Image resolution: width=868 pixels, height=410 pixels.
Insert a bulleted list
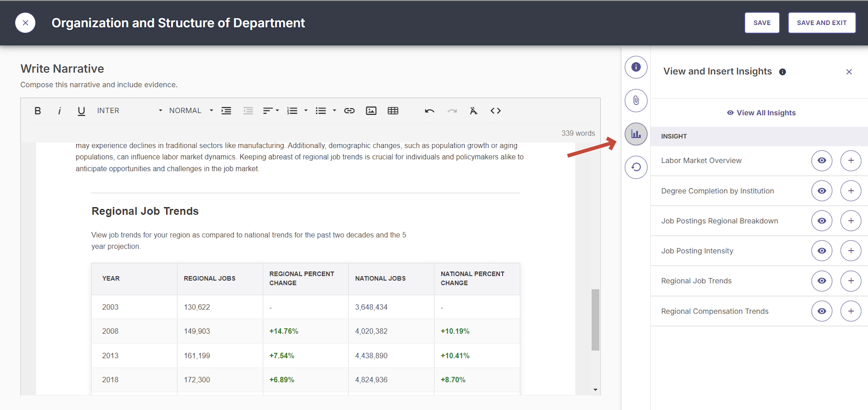click(320, 110)
